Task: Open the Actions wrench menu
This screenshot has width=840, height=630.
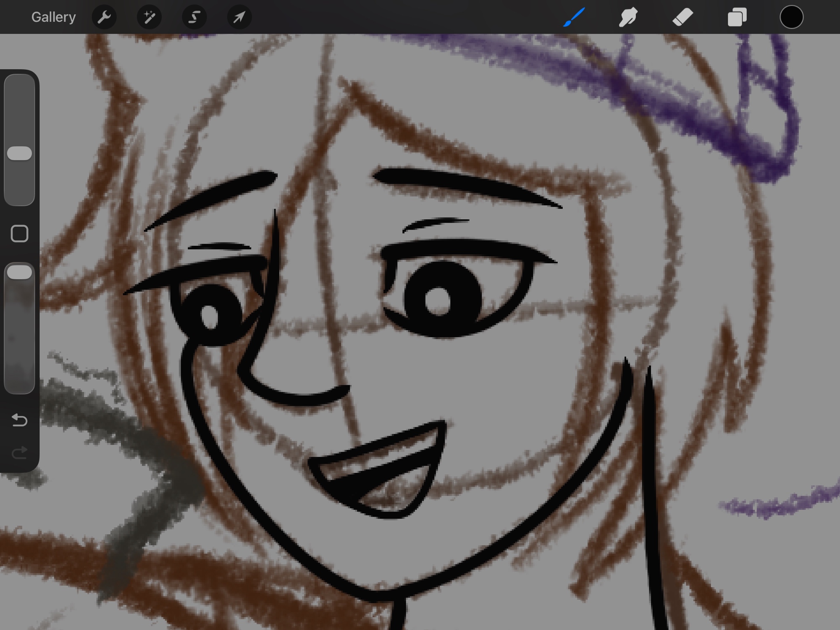Action: [x=104, y=17]
